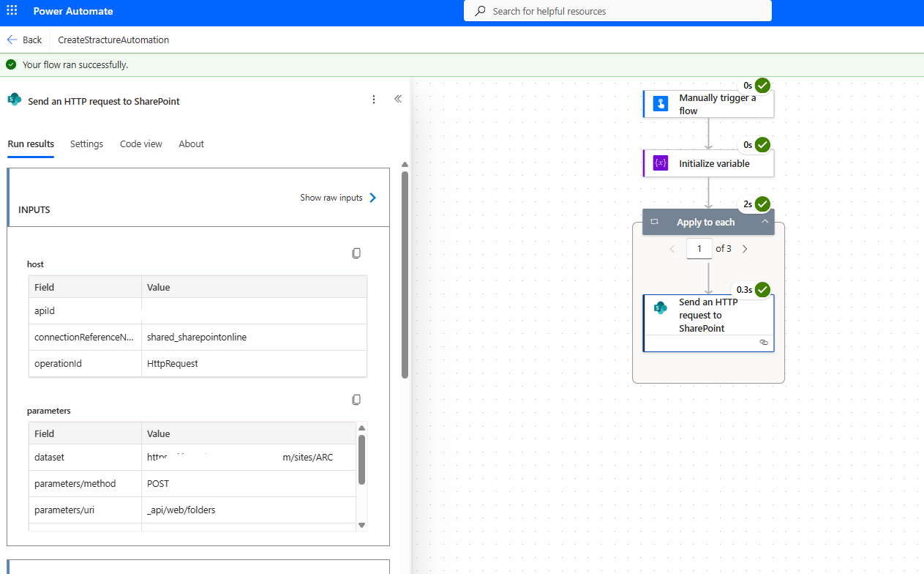Open the app launcher waffle icon
The width and height of the screenshot is (924, 574).
pyautogui.click(x=12, y=11)
